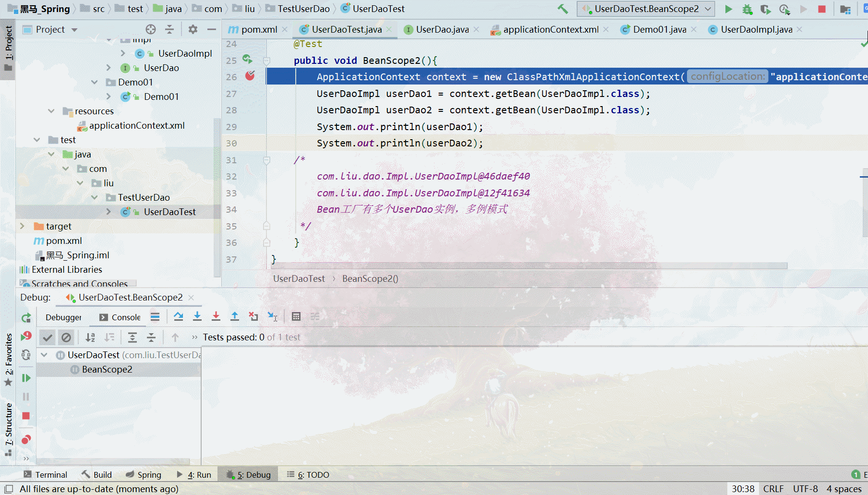Run with coverage icon in top toolbar

766,9
